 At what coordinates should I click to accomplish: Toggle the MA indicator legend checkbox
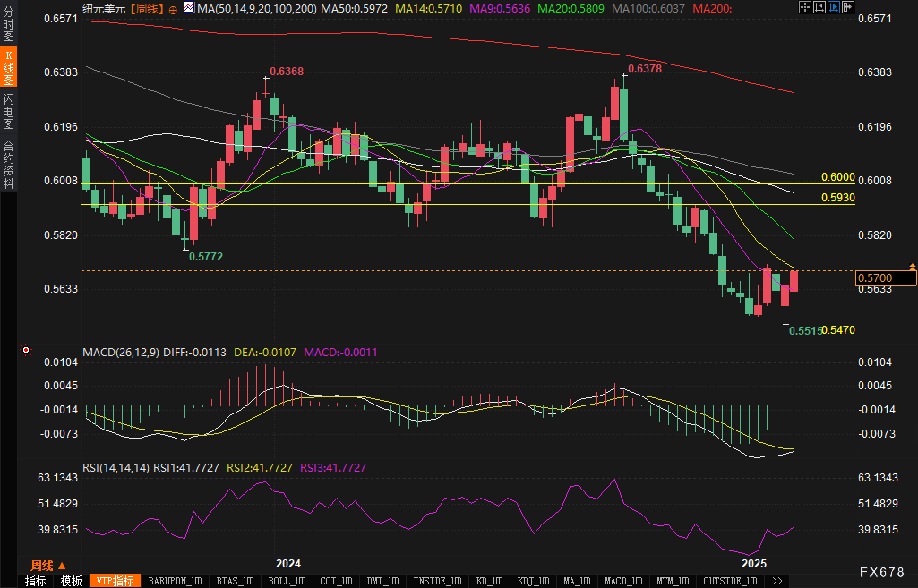tap(189, 8)
